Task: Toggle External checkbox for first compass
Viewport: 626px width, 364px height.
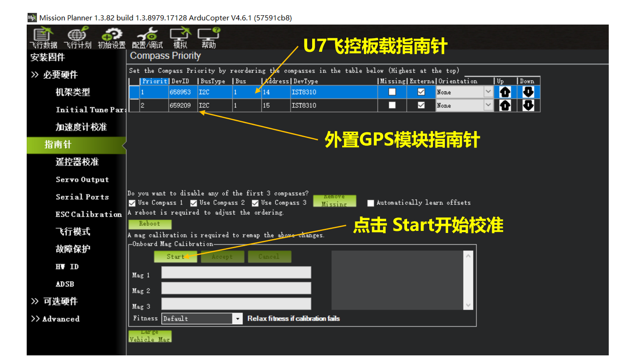Action: point(421,92)
